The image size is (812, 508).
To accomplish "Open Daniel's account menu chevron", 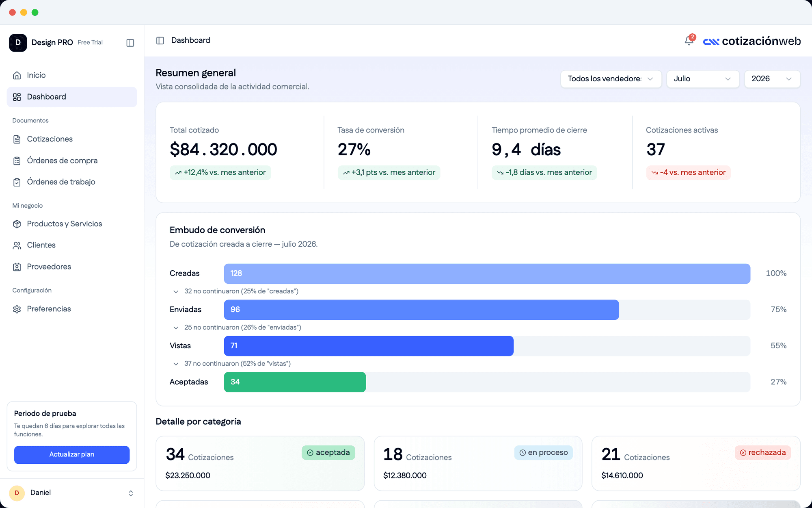I will [x=131, y=493].
